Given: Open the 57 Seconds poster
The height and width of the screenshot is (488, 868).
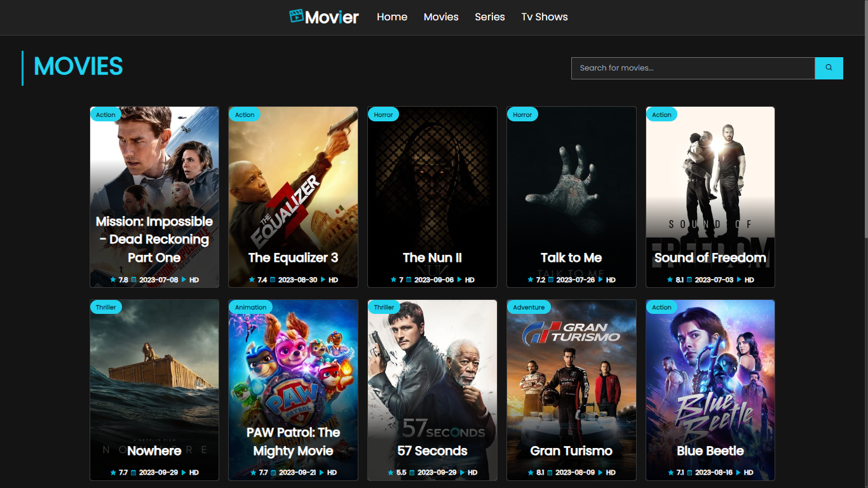Looking at the screenshot, I should 432,390.
